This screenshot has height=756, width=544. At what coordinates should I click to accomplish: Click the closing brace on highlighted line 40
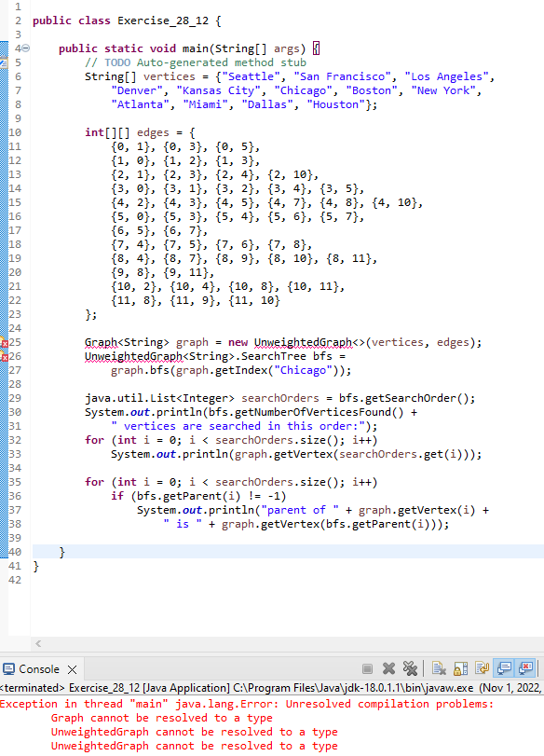coord(61,552)
